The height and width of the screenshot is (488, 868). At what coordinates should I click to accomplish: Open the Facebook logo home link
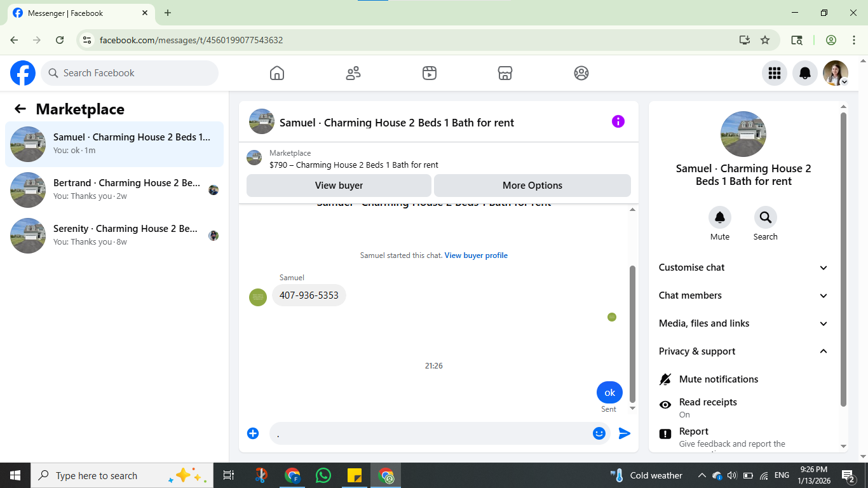click(23, 73)
